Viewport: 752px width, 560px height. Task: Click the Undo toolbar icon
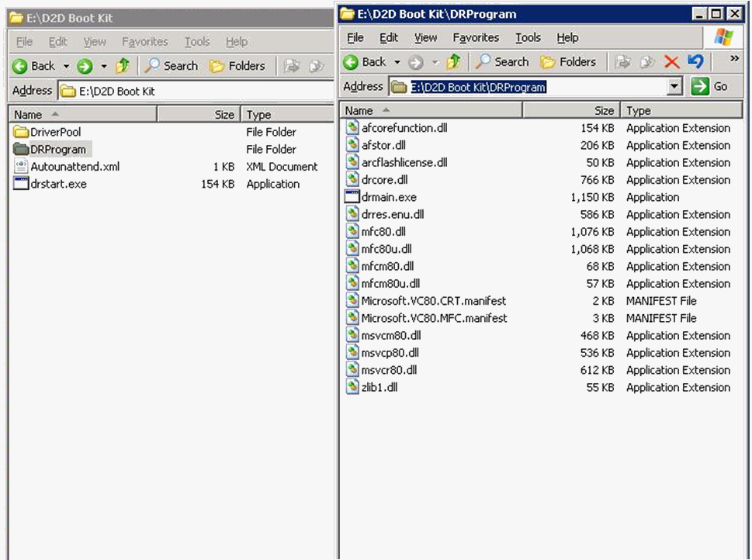pyautogui.click(x=695, y=62)
